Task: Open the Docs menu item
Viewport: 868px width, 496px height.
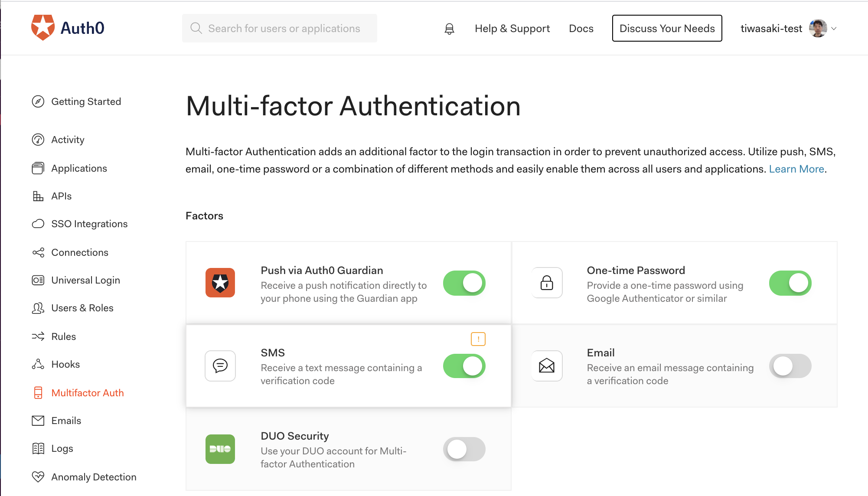Action: (581, 28)
